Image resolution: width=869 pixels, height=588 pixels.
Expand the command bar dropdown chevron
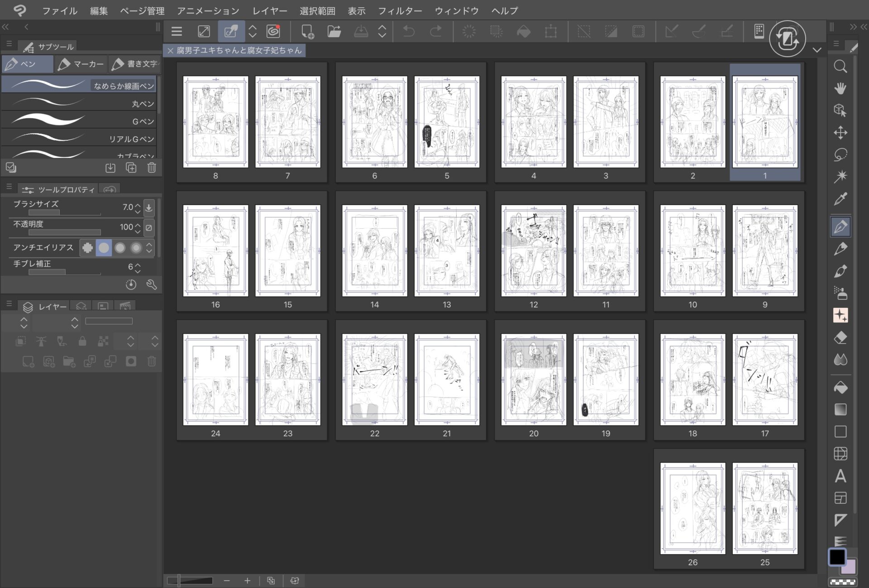816,50
